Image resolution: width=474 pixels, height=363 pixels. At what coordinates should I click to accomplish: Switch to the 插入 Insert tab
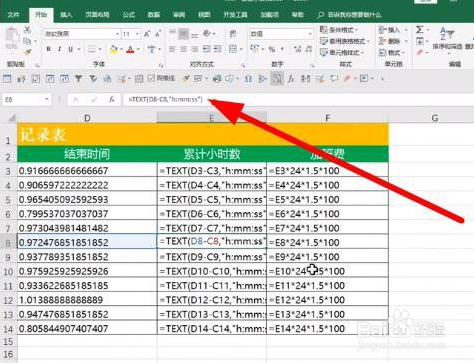[x=66, y=15]
